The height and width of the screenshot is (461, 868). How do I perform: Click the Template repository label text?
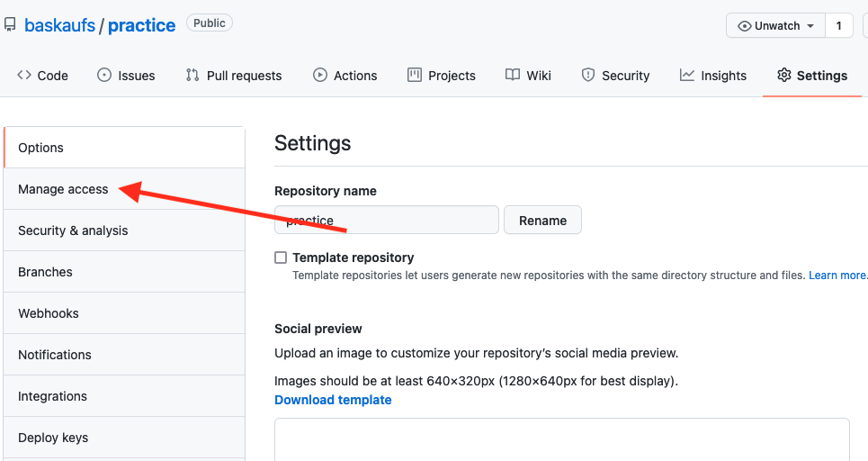[353, 258]
